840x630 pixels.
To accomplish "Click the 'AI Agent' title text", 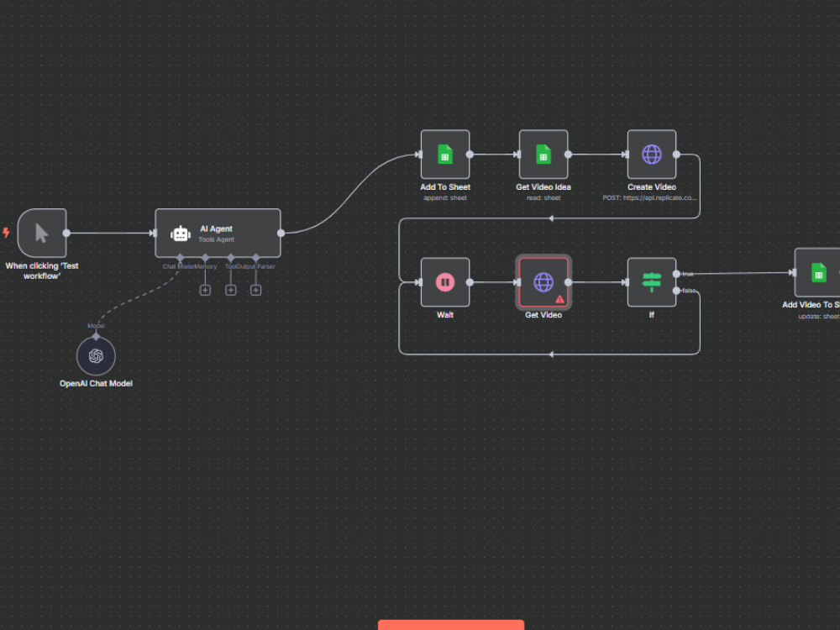I will pos(216,228).
